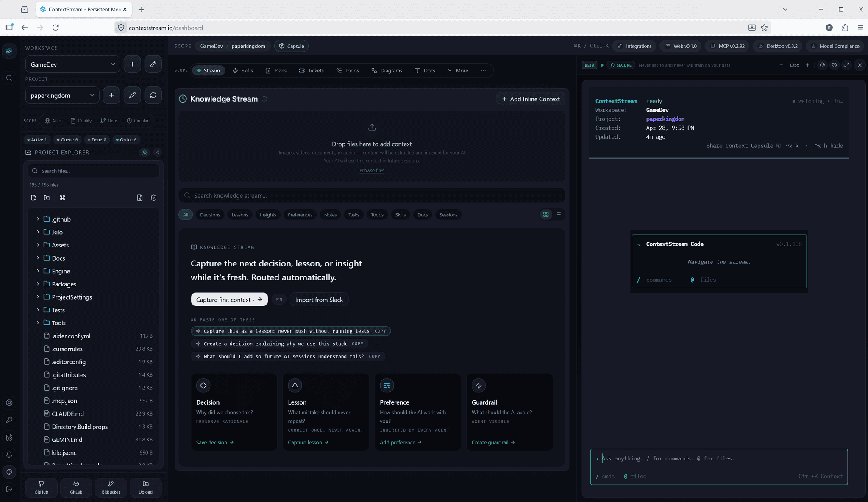Screen dimensions: 868x502
Task: Switch to list view in knowledge stream
Action: [x=558, y=214]
